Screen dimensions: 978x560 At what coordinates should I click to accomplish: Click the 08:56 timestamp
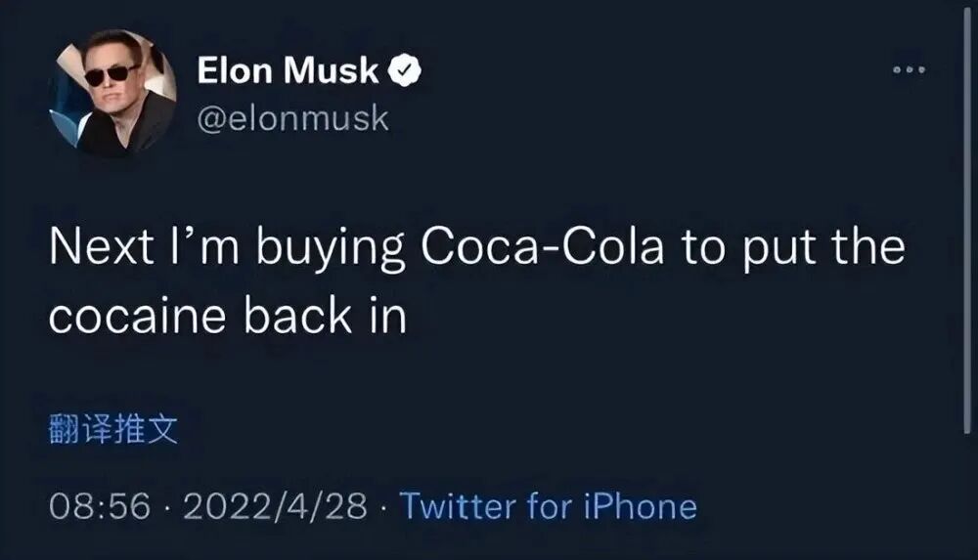point(100,506)
